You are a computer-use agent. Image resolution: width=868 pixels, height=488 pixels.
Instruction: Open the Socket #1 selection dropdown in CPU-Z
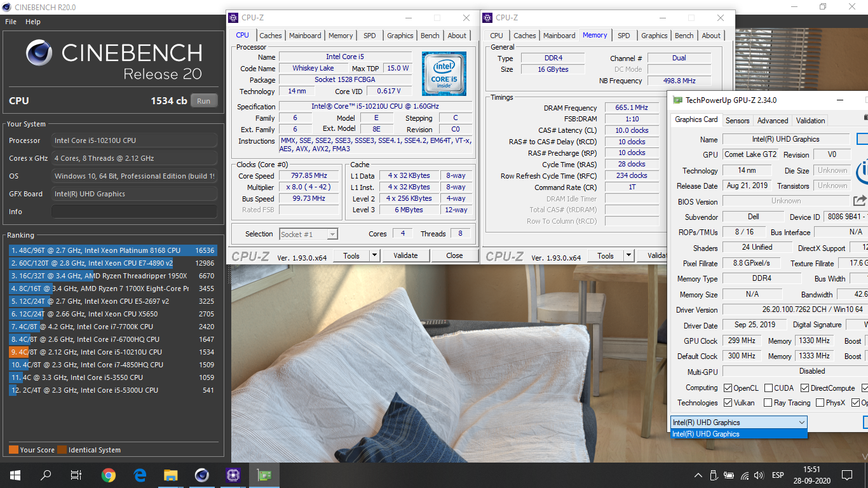pyautogui.click(x=332, y=234)
